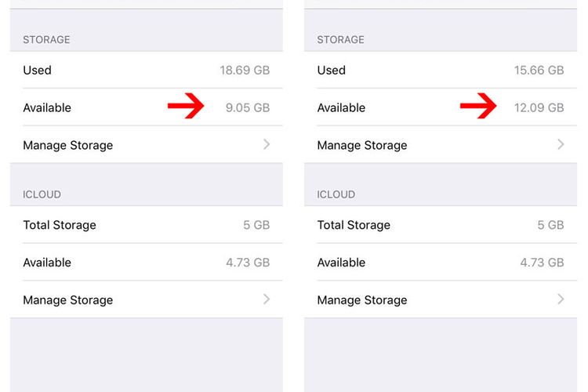The image size is (588, 392).
Task: Click the red arrow pointing to 12.09 GB
Action: 478,106
